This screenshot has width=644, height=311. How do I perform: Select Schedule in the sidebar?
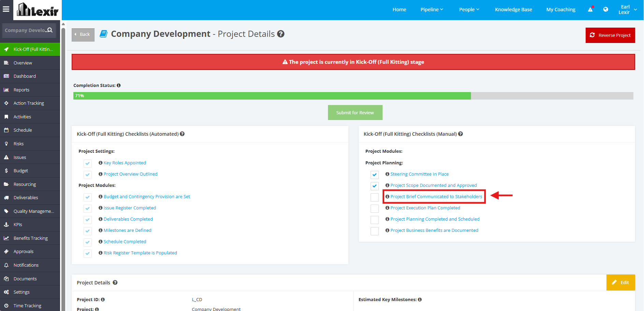30,130
